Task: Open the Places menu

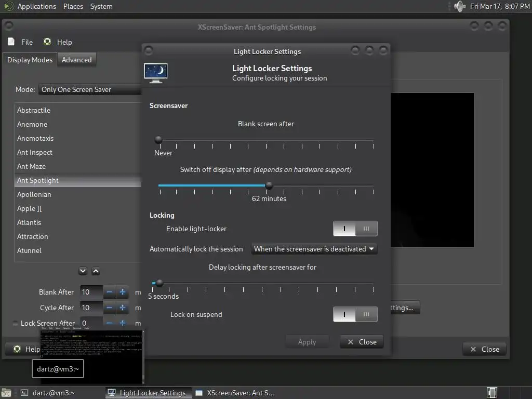Action: click(73, 6)
